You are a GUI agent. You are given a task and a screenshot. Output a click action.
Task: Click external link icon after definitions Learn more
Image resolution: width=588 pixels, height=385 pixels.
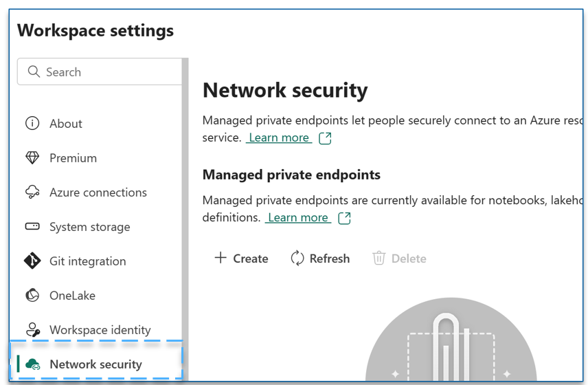344,218
